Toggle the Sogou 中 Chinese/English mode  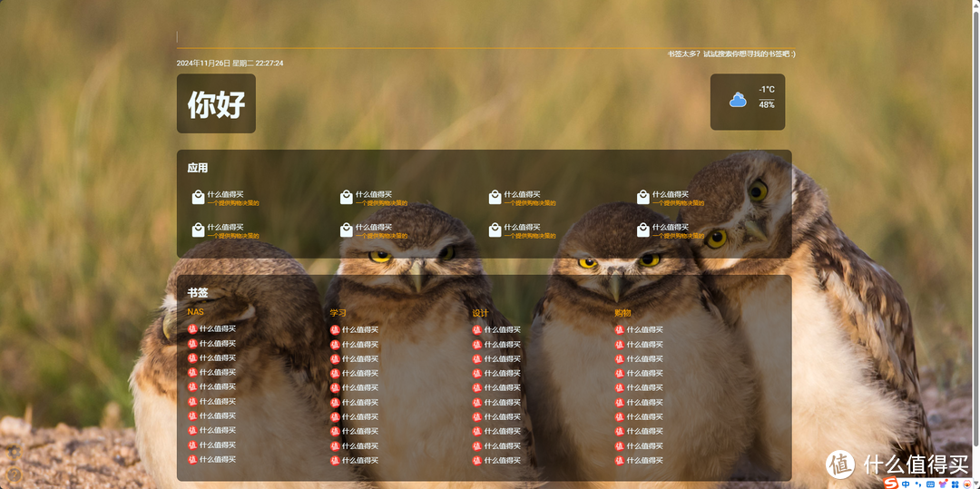(906, 484)
